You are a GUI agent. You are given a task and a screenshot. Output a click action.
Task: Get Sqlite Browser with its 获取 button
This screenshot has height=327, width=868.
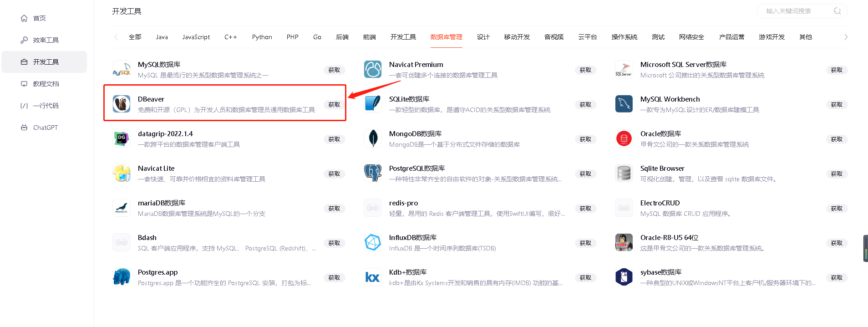click(837, 174)
